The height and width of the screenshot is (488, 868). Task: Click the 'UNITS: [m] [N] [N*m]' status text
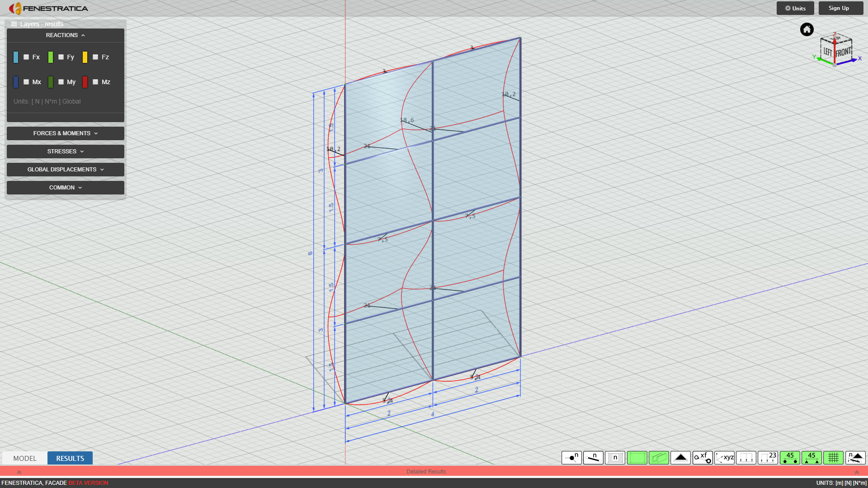point(841,483)
